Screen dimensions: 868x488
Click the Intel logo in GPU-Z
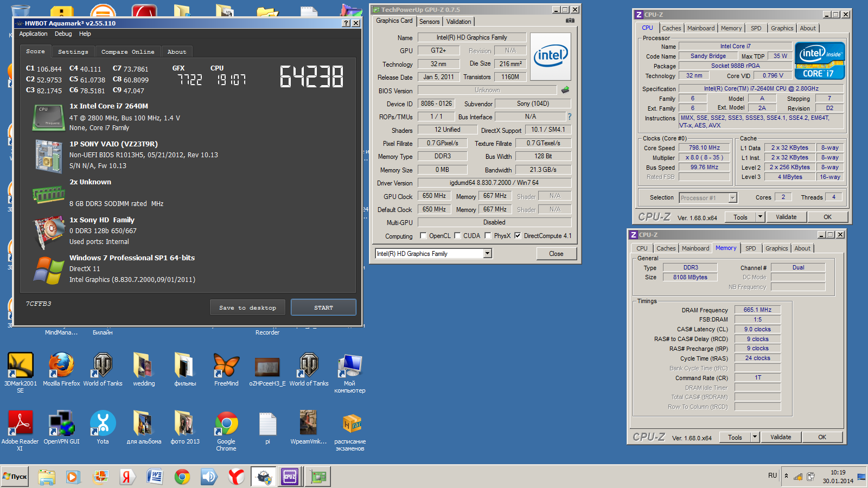(551, 56)
